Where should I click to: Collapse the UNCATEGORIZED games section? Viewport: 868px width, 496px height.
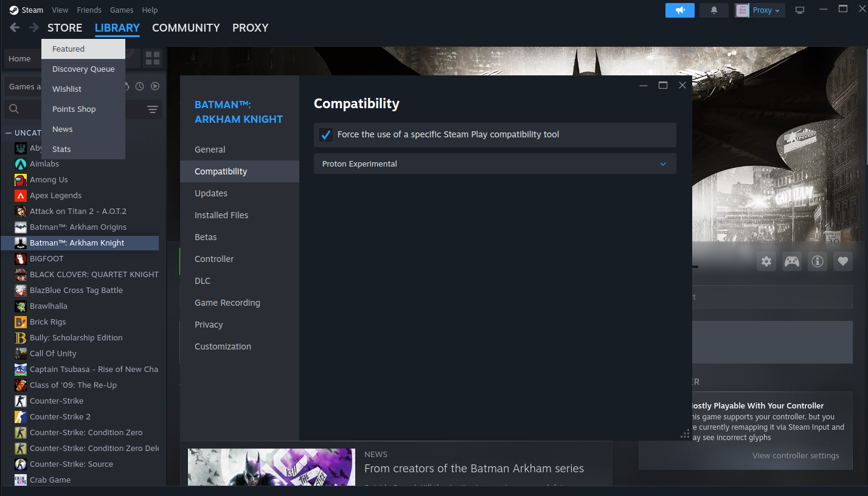pyautogui.click(x=9, y=133)
